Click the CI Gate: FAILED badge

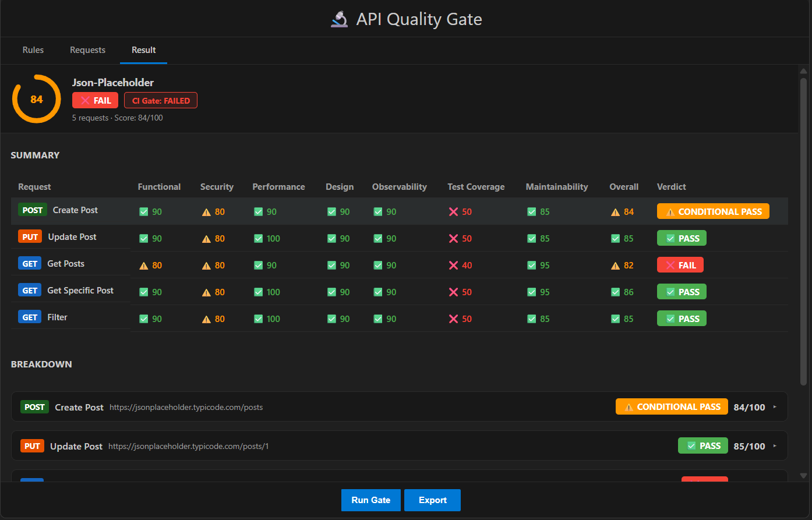[x=161, y=100]
